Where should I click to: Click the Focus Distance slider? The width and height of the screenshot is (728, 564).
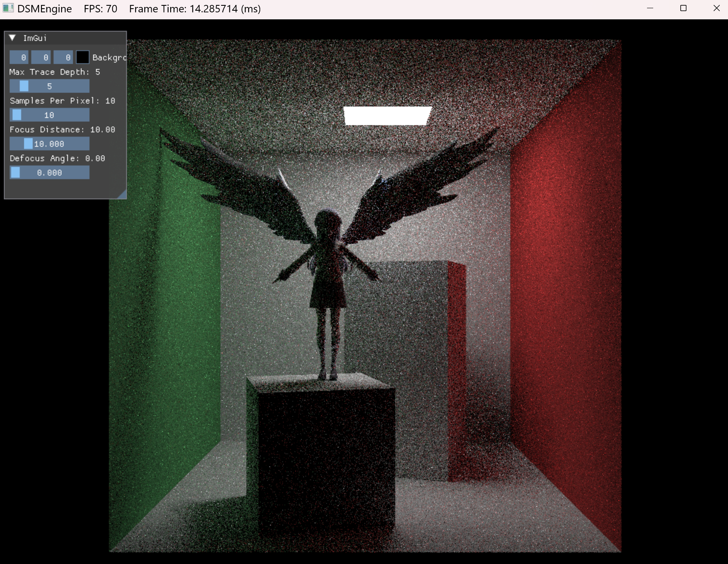[49, 144]
